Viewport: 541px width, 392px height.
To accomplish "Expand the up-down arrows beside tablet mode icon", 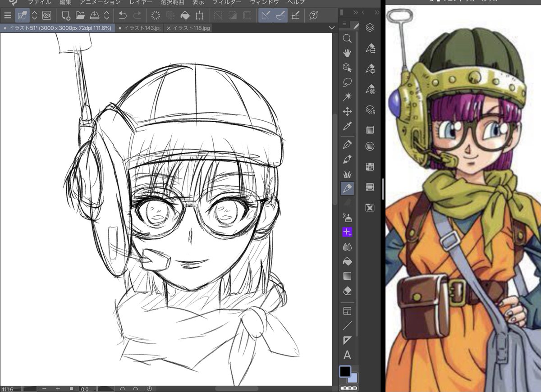I will 34,15.
